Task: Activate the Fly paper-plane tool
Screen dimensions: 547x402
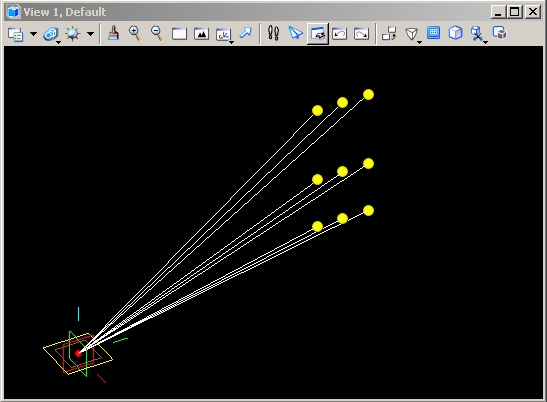Action: 295,34
